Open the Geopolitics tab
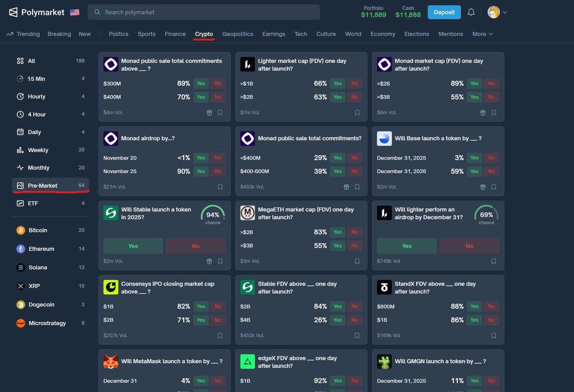The image size is (574, 392). pyautogui.click(x=237, y=34)
